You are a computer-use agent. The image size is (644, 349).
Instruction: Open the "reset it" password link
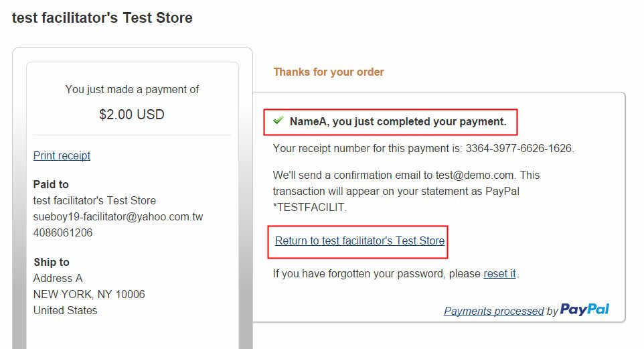click(499, 273)
